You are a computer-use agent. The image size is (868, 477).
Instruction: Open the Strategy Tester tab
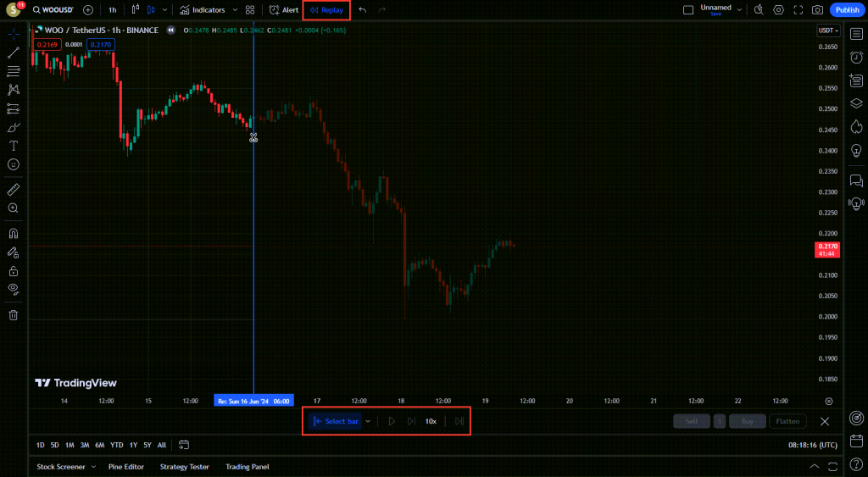pyautogui.click(x=184, y=467)
